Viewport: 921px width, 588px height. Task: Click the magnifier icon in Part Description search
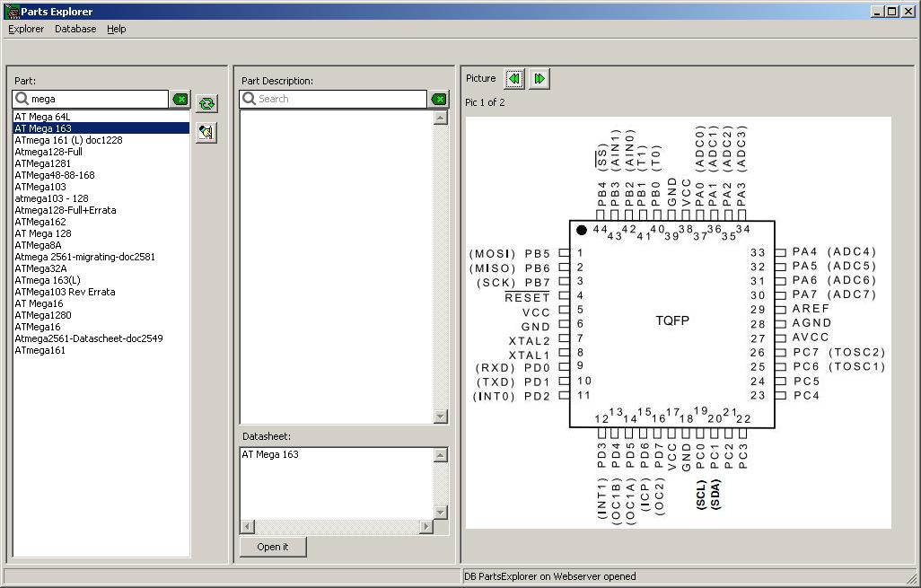tap(249, 99)
